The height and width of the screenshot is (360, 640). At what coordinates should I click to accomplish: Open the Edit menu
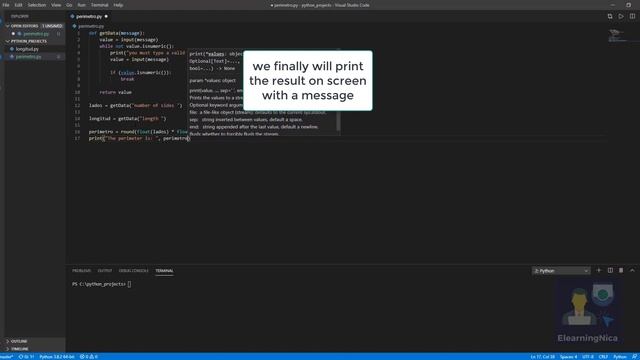click(18, 5)
